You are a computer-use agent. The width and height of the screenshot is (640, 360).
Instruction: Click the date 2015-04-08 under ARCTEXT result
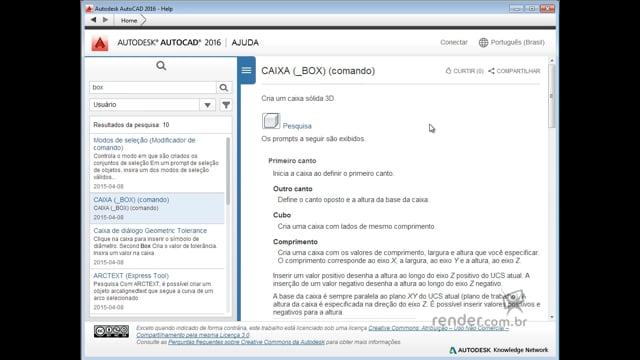click(x=108, y=307)
